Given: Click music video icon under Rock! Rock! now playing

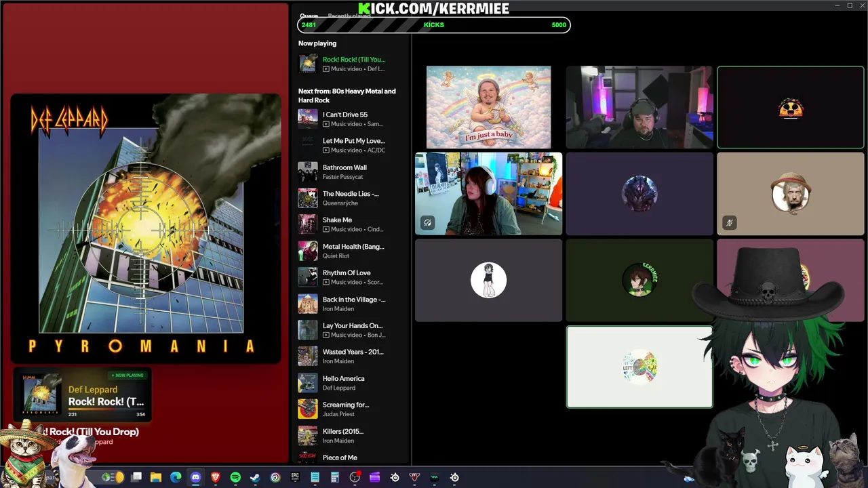Looking at the screenshot, I should coord(326,69).
